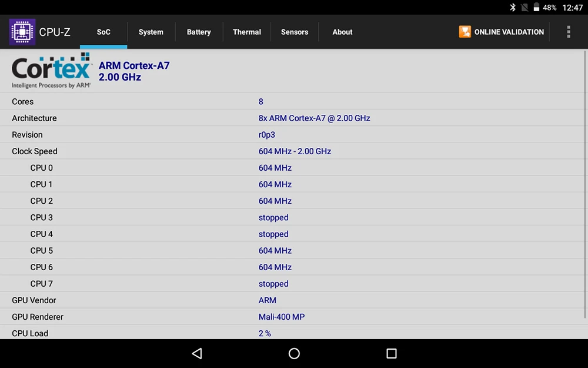
Task: Select the GPU Vendor row label
Action: pyautogui.click(x=34, y=300)
